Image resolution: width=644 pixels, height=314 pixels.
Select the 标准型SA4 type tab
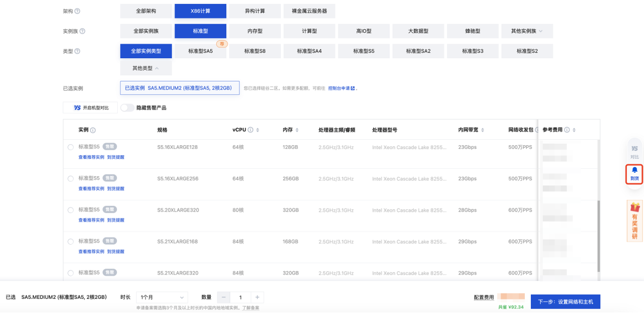coord(309,51)
